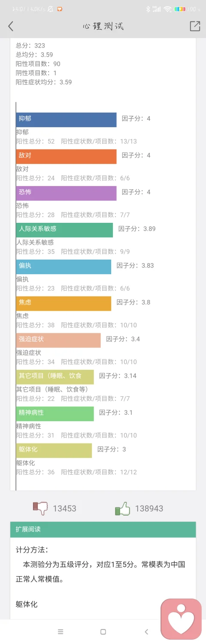The image size is (206, 644).
Task: Select the purple 恐怖 bar
Action: pos(67,193)
